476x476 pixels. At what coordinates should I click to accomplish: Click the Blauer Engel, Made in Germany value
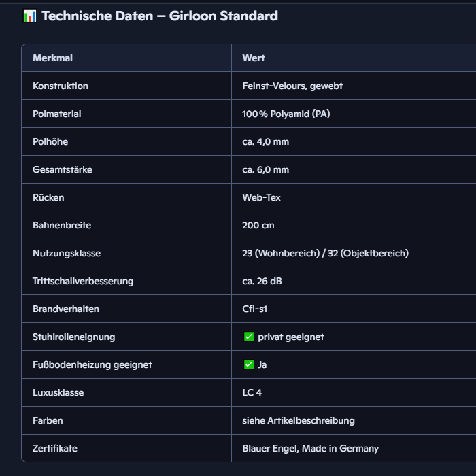(x=310, y=448)
